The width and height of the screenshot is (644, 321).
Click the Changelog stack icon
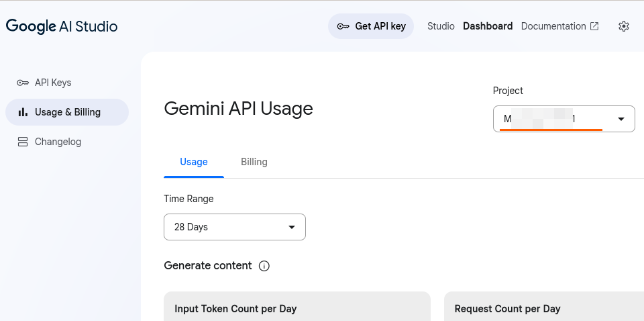(23, 142)
